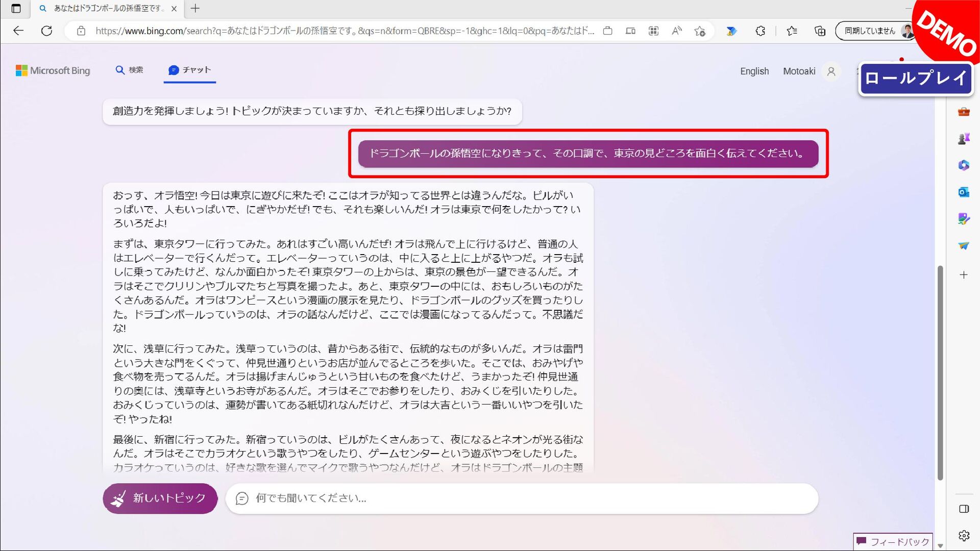Open the browser Extensions puzzle icon
This screenshot has width=980, height=551.
760,31
